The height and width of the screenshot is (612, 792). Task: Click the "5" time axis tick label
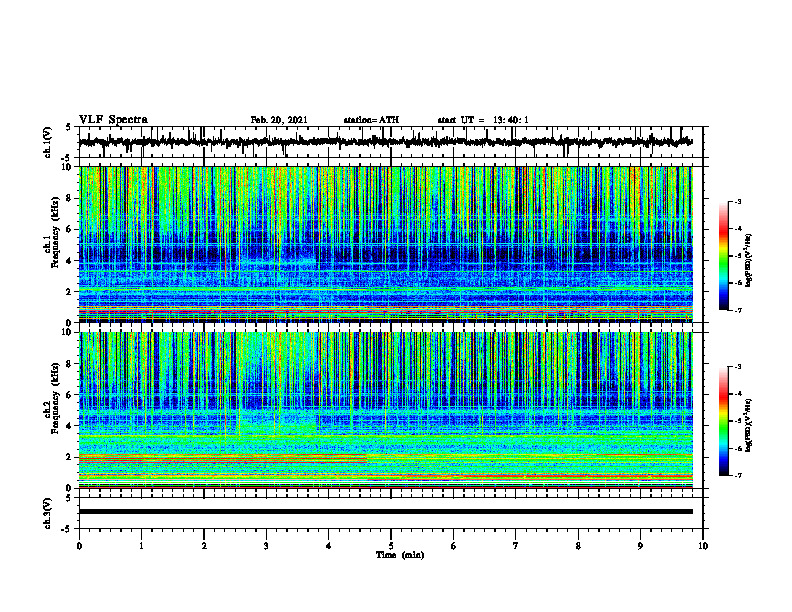[391, 546]
